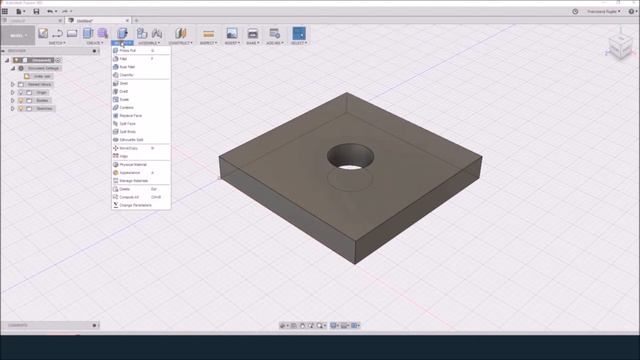Collapse the Document Settings node

[x=13, y=68]
